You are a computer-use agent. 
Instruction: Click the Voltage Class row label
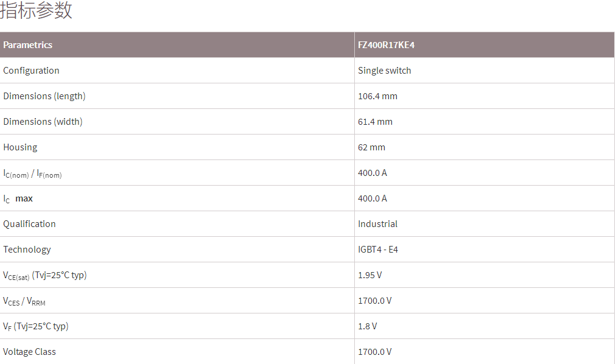pos(29,352)
